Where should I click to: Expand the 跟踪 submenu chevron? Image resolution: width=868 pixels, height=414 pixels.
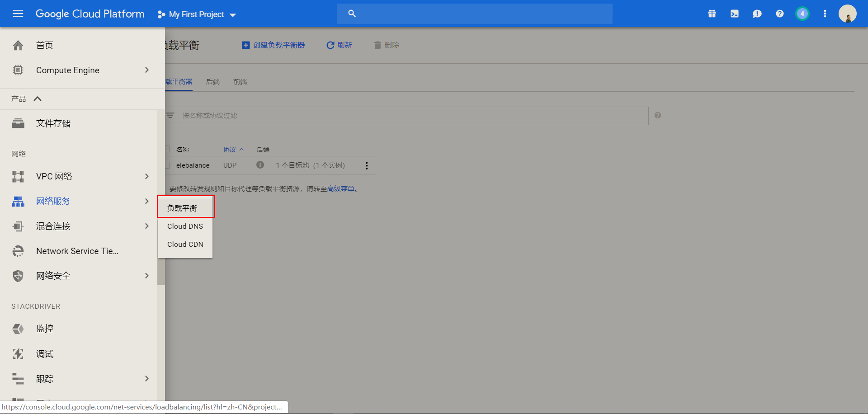(x=146, y=379)
